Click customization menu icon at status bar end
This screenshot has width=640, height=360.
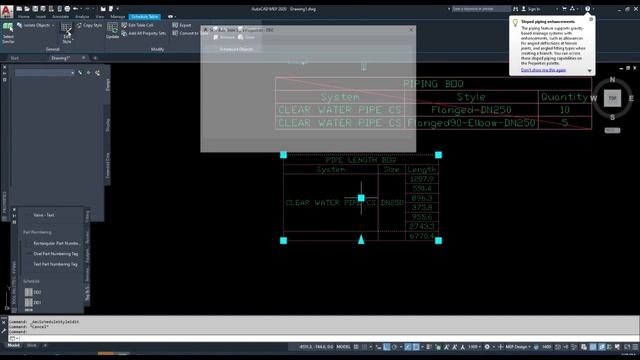click(x=635, y=347)
